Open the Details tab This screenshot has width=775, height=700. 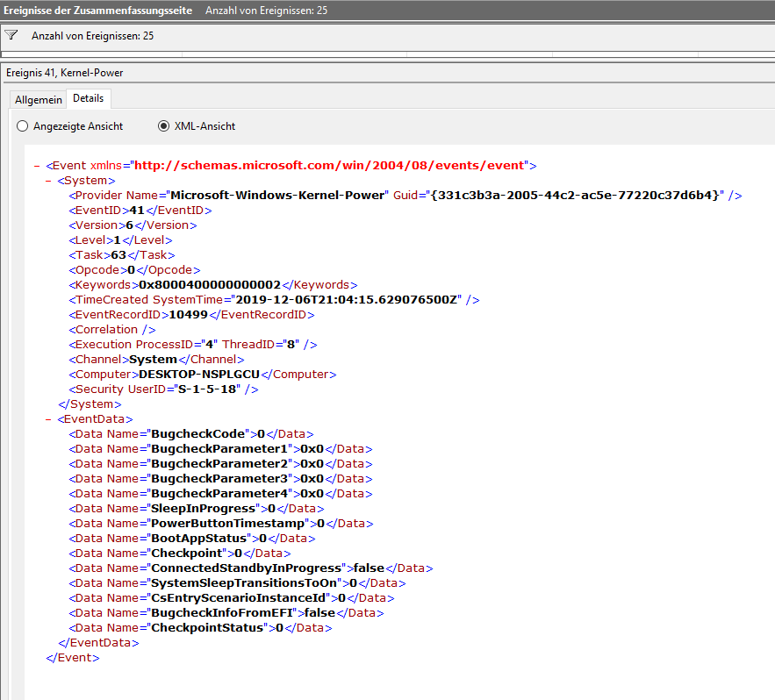pos(89,98)
